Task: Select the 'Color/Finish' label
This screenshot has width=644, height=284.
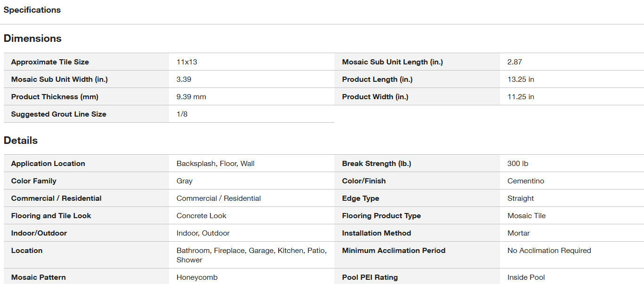Action: tap(364, 181)
